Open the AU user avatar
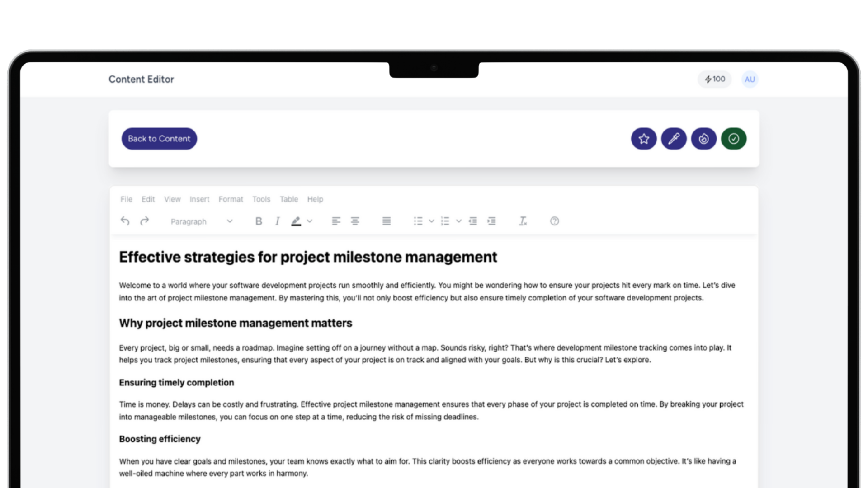868x488 pixels. click(x=750, y=80)
